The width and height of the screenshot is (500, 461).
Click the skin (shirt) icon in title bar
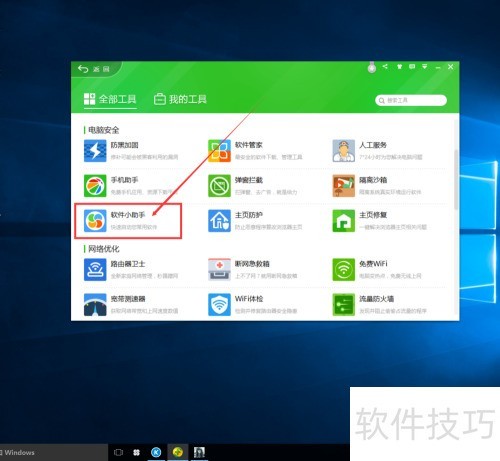click(399, 67)
